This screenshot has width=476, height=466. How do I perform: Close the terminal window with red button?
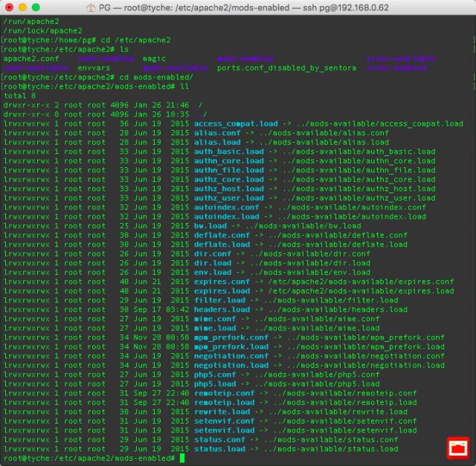coord(10,7)
